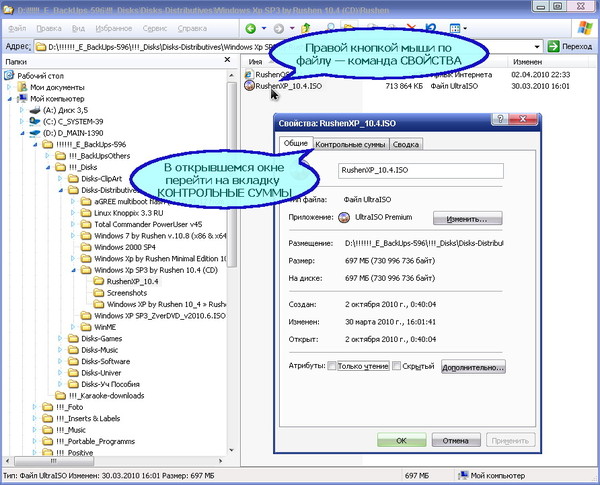Click the UltraISO Premium application icon in dialog
Screen dimensions: 600x485
coord(344,217)
